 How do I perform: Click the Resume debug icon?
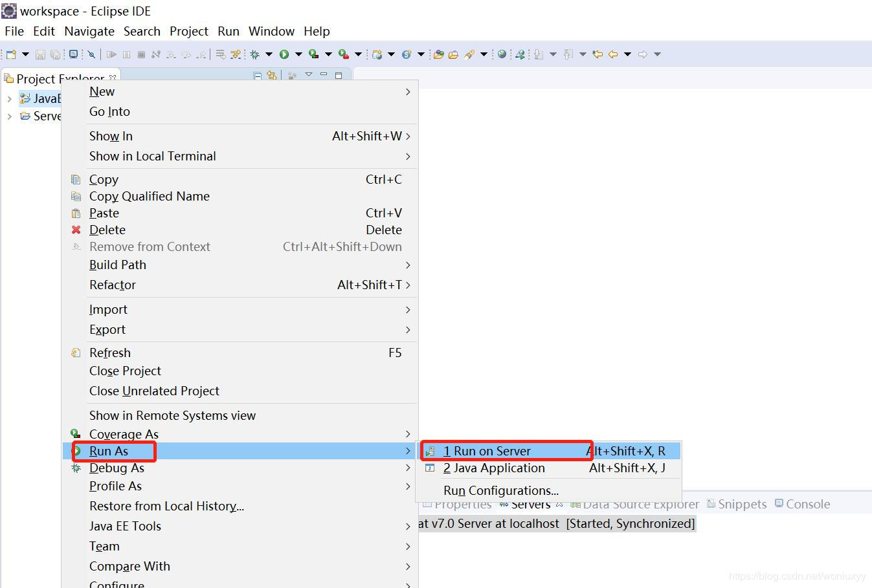(111, 54)
